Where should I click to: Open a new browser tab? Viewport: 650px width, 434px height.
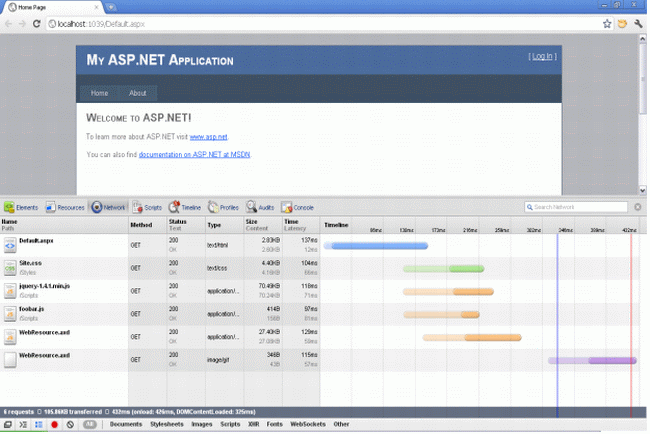[110, 7]
